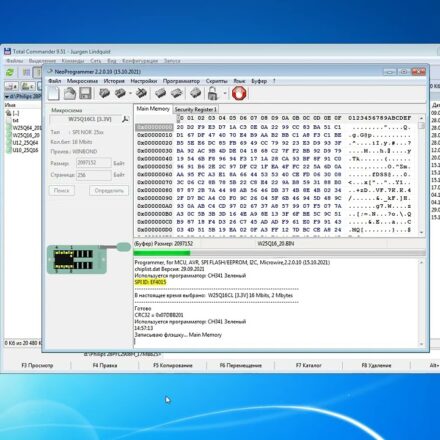Click the padlock Unprotect icon
440x440 pixels.
(212, 93)
